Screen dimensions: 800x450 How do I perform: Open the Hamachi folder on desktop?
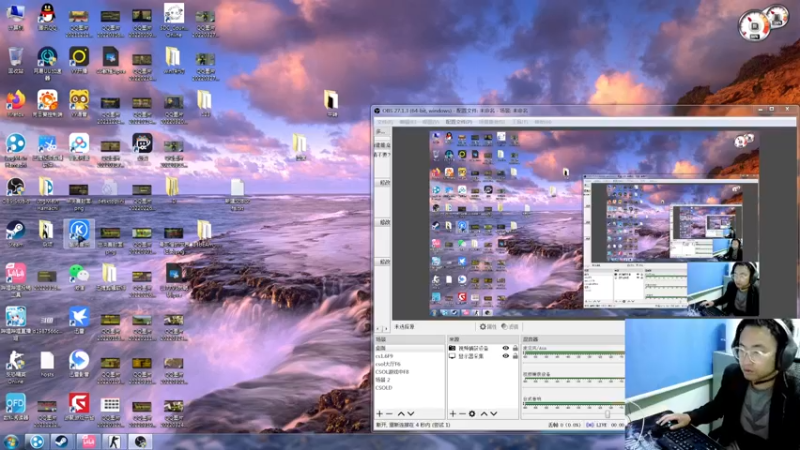tap(47, 192)
